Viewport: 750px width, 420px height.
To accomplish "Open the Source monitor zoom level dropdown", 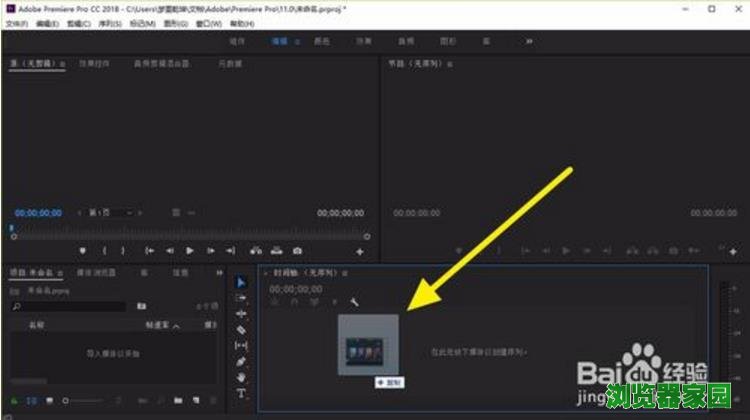I will [x=102, y=213].
